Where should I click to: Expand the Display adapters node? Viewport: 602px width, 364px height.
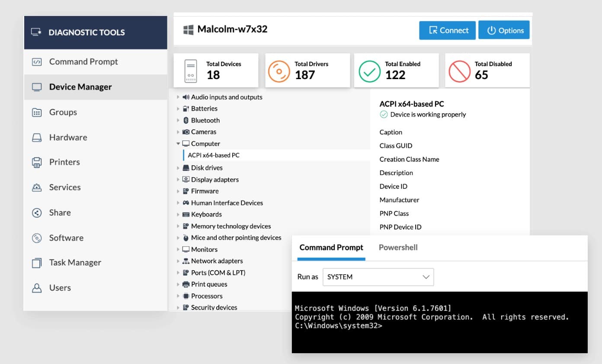178,180
